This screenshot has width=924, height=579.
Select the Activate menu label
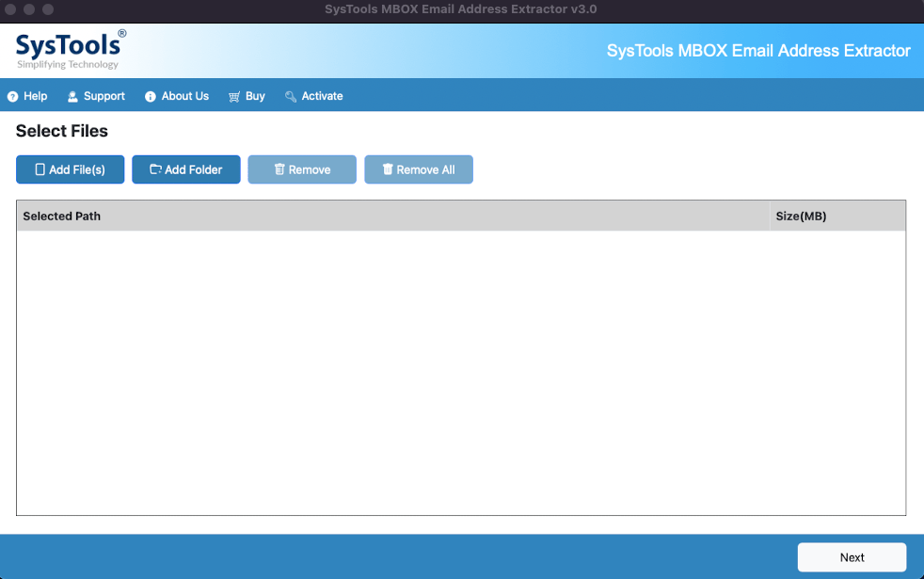[x=322, y=96]
